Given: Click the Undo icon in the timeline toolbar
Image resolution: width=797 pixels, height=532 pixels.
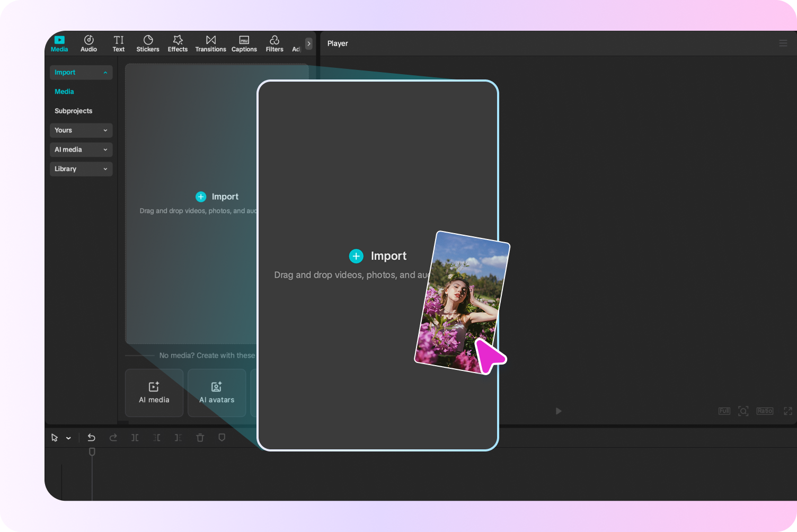Looking at the screenshot, I should click(x=91, y=438).
